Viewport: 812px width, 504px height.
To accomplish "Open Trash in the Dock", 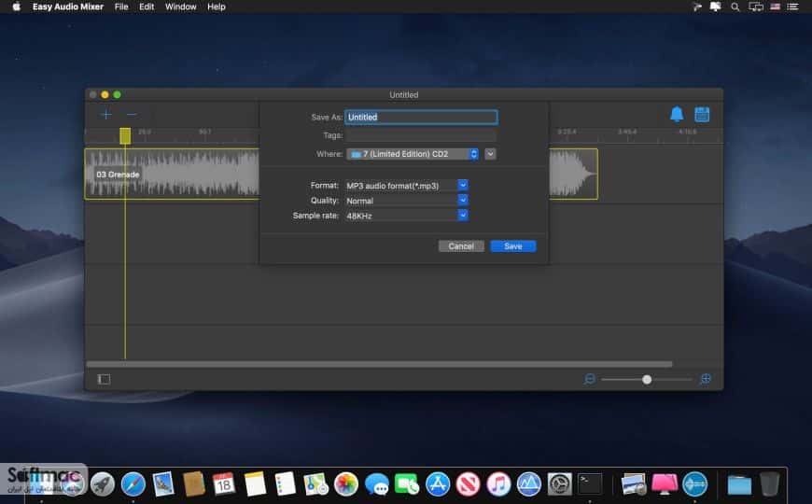I will [x=770, y=484].
